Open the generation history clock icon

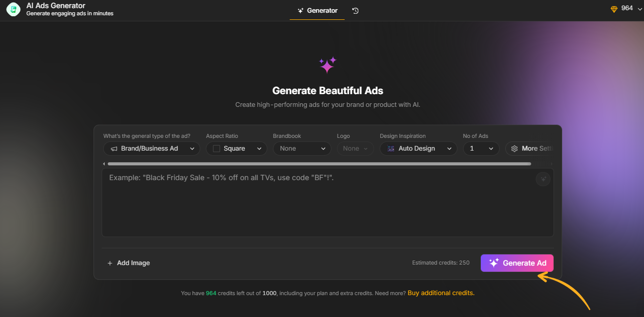(355, 11)
